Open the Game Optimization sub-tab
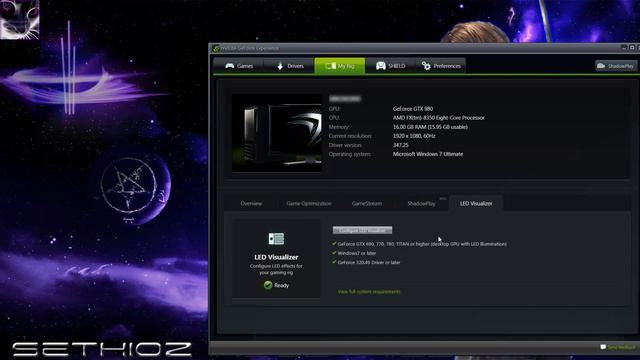This screenshot has width=640, height=360. 309,203
